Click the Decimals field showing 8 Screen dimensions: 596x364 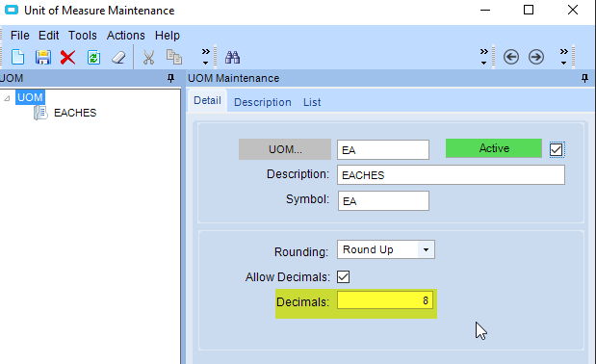coord(385,300)
